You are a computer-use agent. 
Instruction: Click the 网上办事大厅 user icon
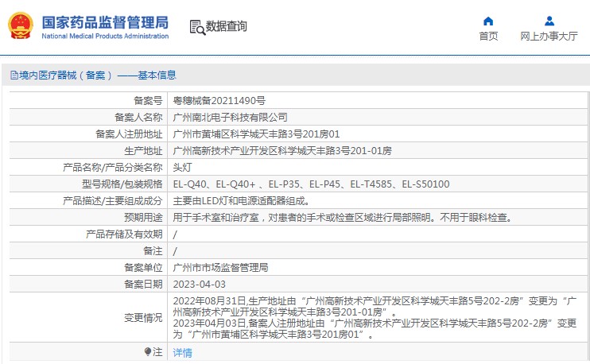tap(549, 21)
